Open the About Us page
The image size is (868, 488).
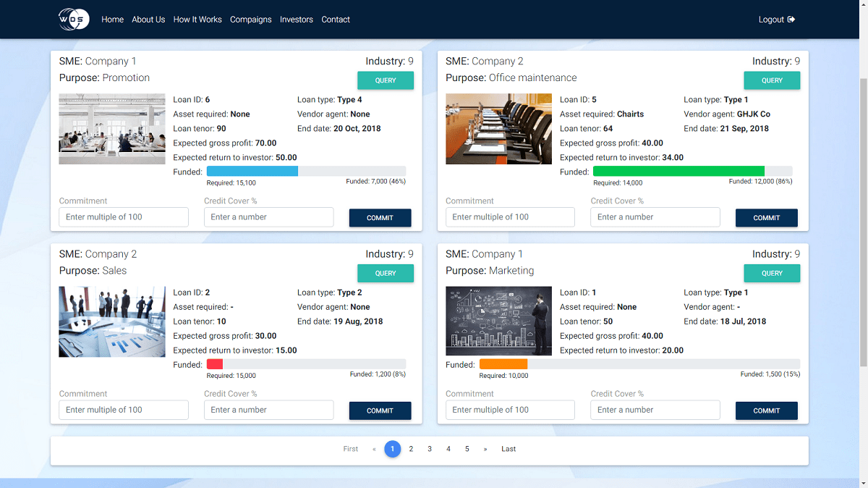tap(148, 20)
